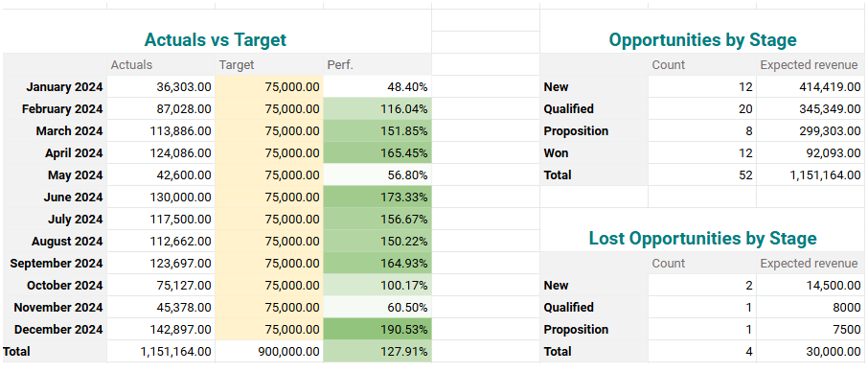Click the 127.91% total performance cell
Viewport: 868px width, 372px height.
(377, 352)
